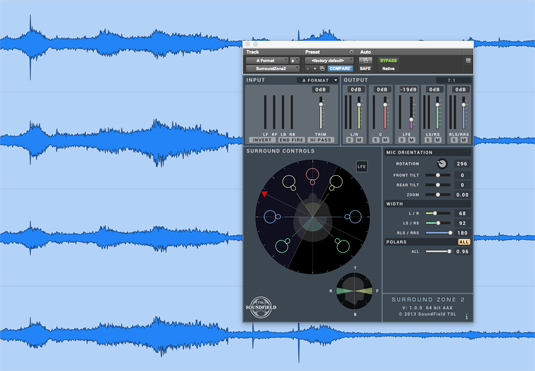Open the 7.1 output format selector
Image resolution: width=535 pixels, height=371 pixels.
(x=453, y=80)
